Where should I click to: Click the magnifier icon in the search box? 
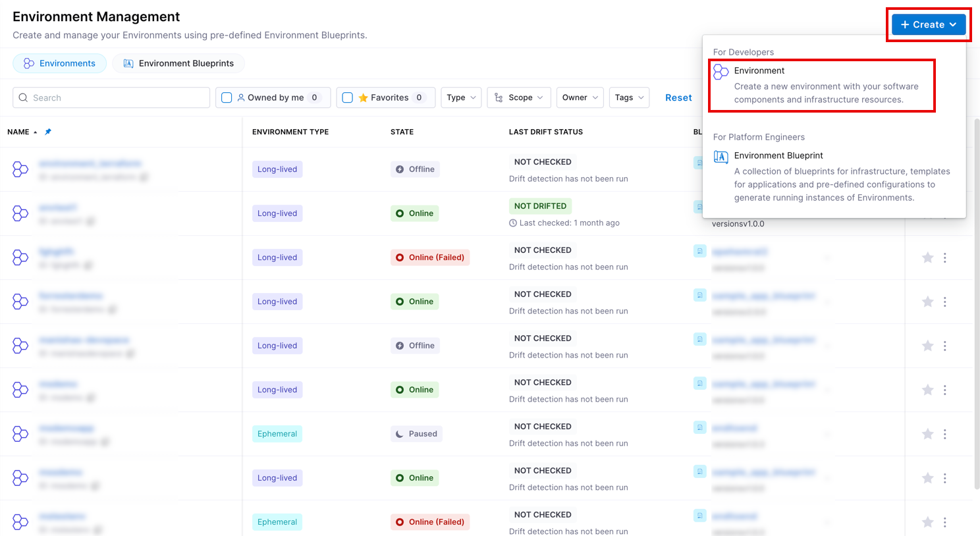(x=24, y=97)
